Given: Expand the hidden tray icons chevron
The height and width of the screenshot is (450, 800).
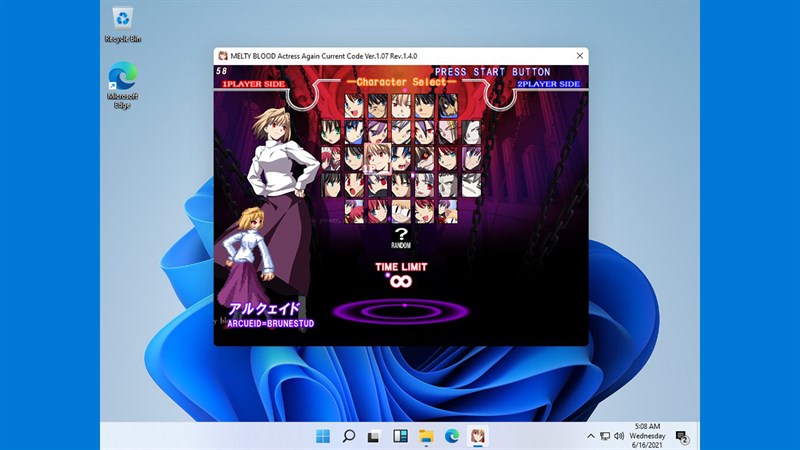Looking at the screenshot, I should pos(590,436).
